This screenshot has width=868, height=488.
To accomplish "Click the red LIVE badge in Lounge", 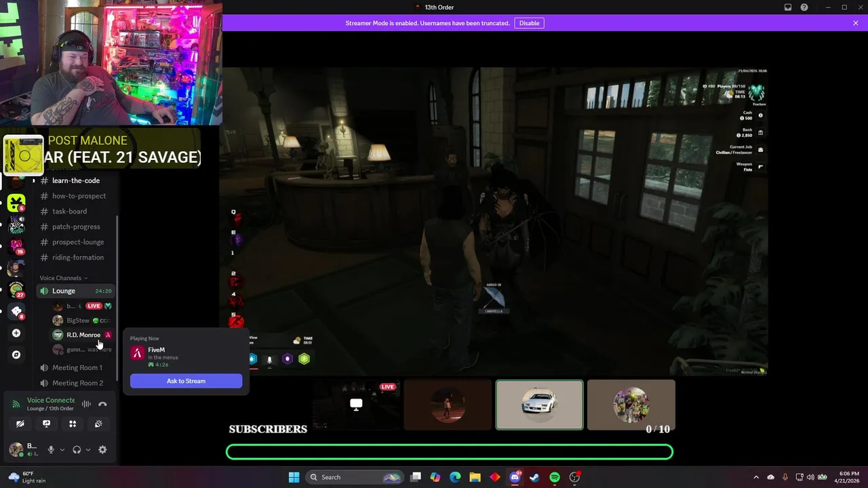I will 94,306.
